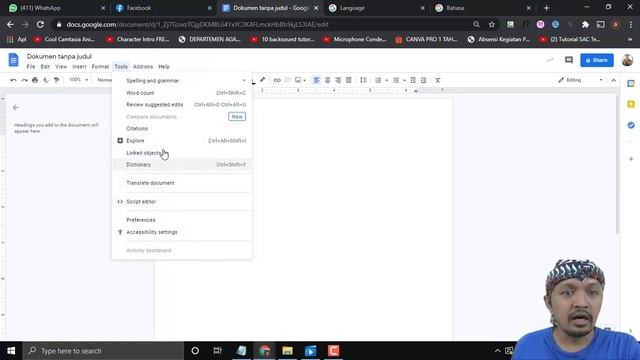Choose Citations in the Tools menu
The image size is (640, 360).
coord(182,129)
